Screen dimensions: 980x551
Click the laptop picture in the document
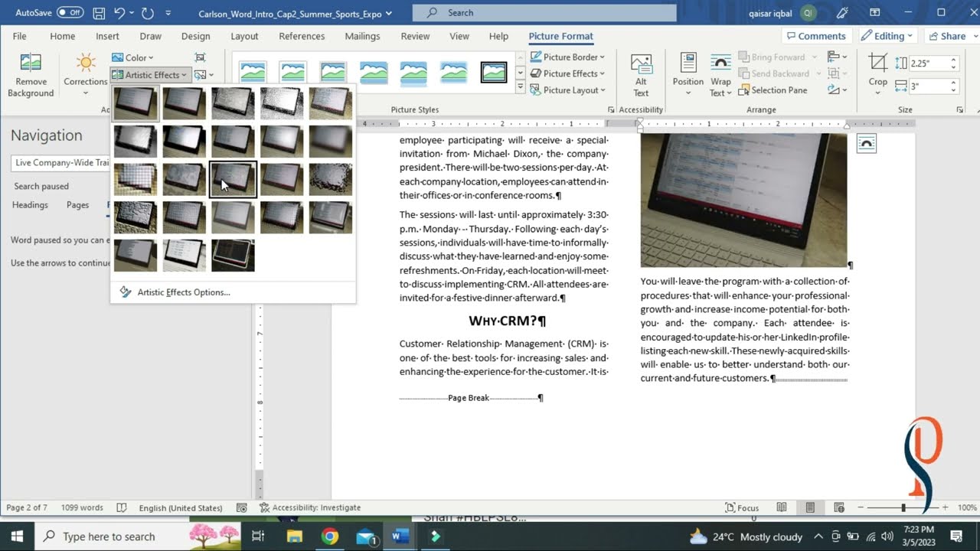click(743, 201)
